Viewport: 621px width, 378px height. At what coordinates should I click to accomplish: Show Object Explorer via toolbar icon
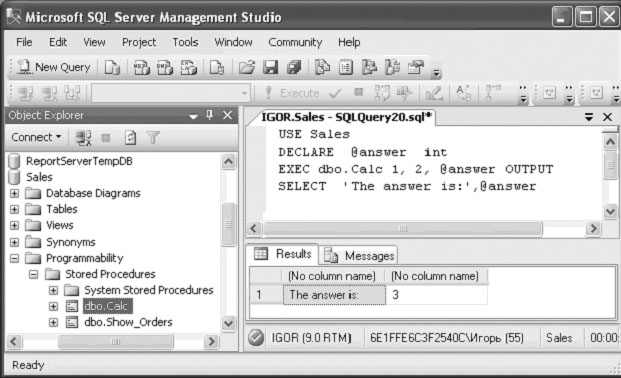[369, 67]
